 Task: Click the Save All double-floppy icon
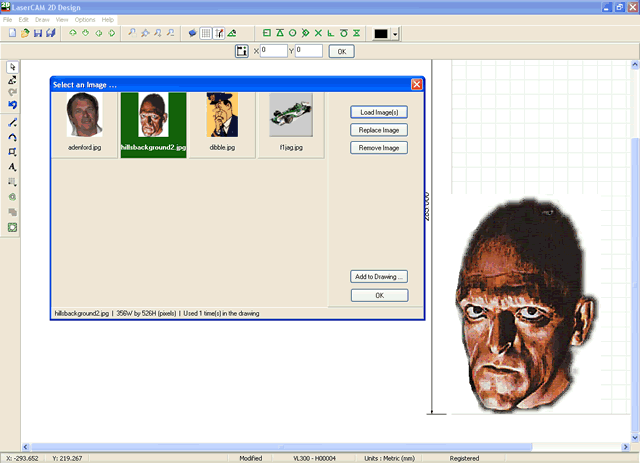(51, 33)
